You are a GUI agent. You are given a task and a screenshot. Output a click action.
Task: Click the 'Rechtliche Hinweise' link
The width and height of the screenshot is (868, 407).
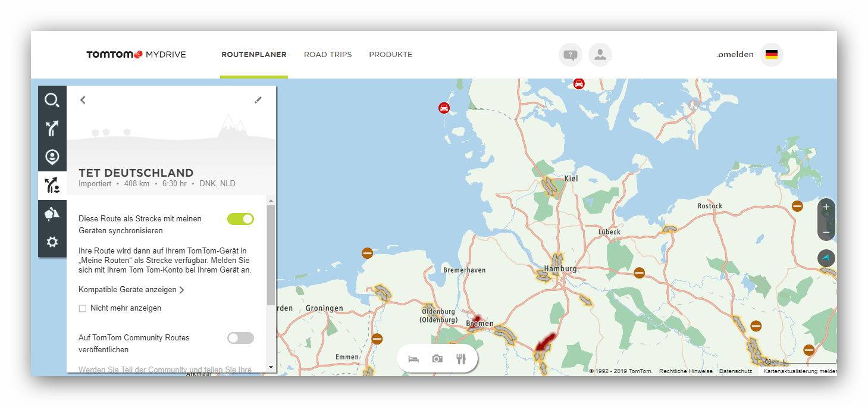click(685, 371)
